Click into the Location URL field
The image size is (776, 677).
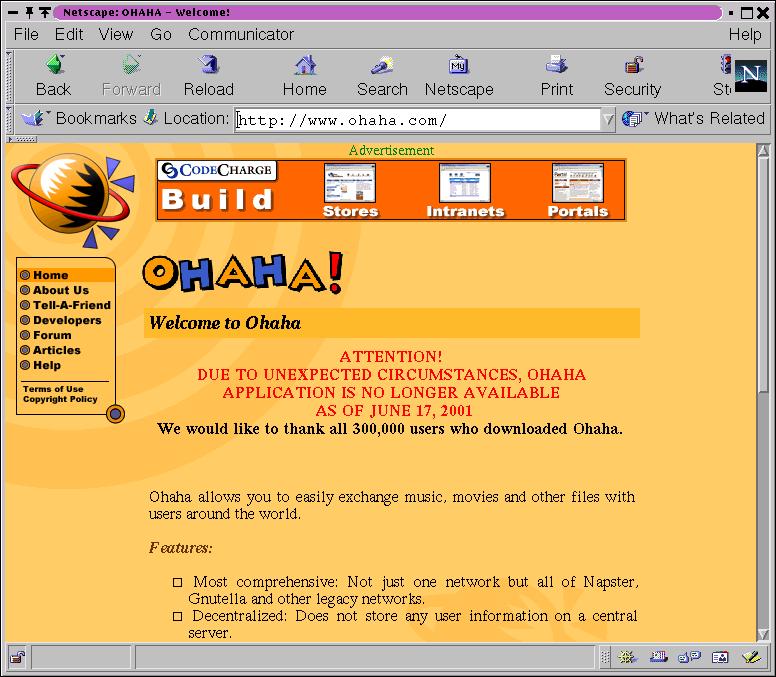(x=417, y=120)
